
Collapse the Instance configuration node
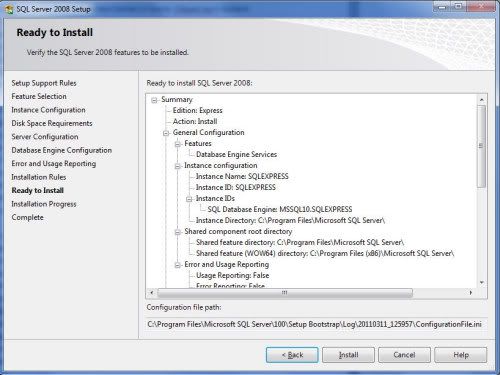177,166
